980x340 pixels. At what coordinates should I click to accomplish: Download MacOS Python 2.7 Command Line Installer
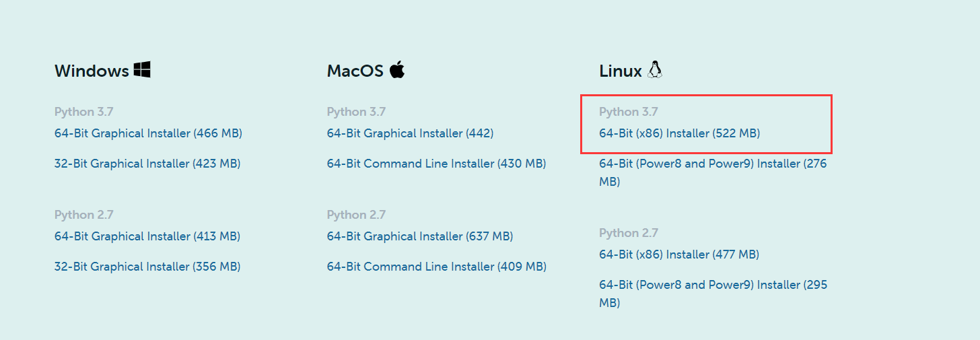(436, 267)
